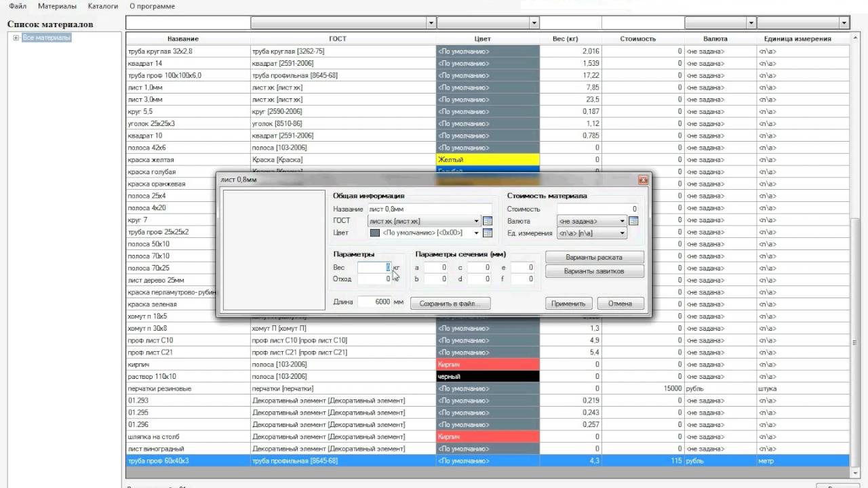Select row перчатки резиновые
This screenshot has width=868, height=488.
(x=488, y=389)
